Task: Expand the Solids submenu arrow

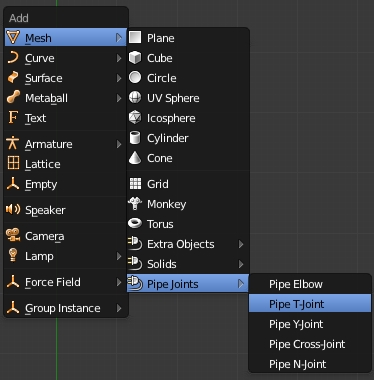Action: coord(241,264)
